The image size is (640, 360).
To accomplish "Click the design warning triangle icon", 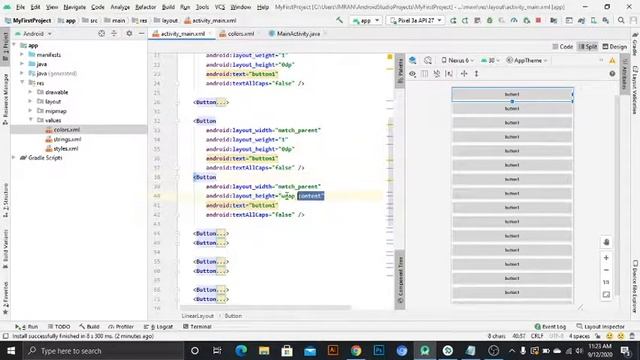I will 612,60.
